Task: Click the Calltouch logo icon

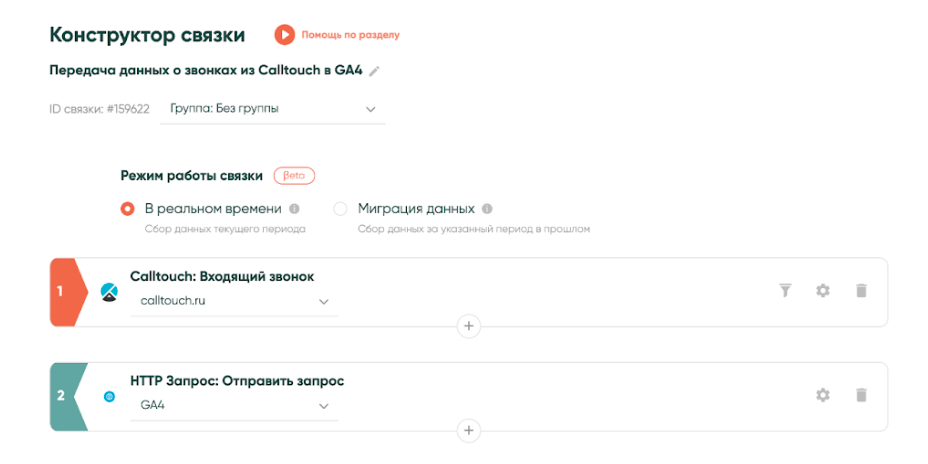Action: pos(110,292)
